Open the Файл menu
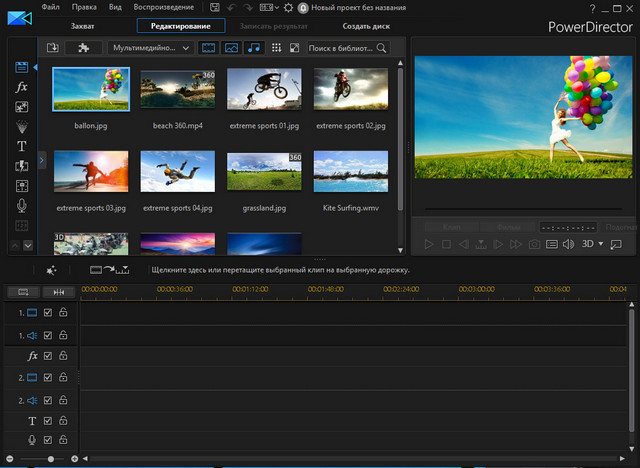 tap(51, 7)
